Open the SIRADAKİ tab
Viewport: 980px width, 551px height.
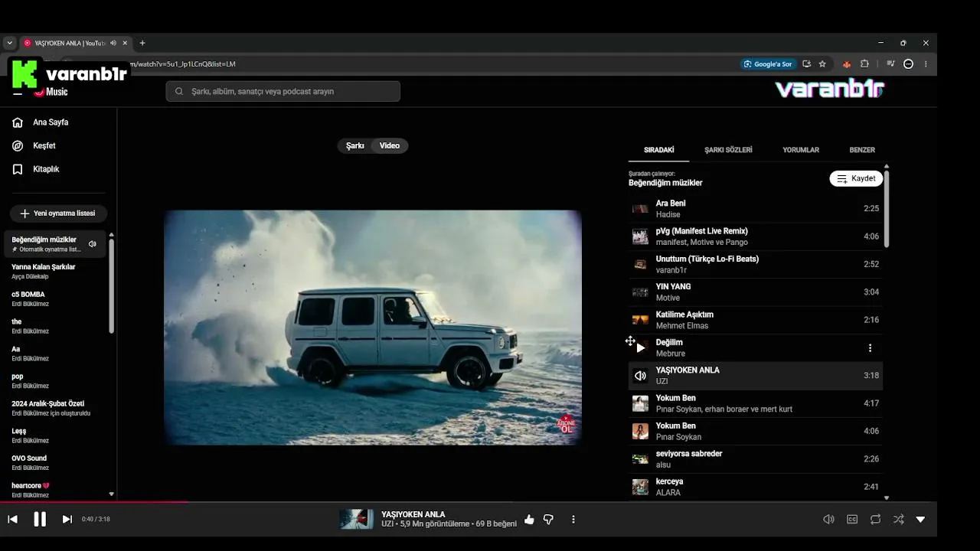658,150
